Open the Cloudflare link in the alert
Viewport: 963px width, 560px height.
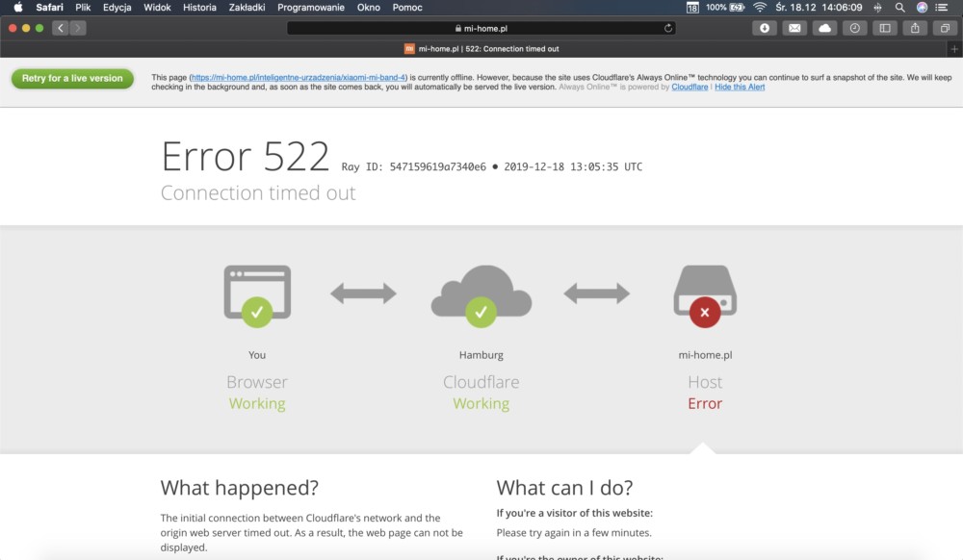tap(690, 88)
